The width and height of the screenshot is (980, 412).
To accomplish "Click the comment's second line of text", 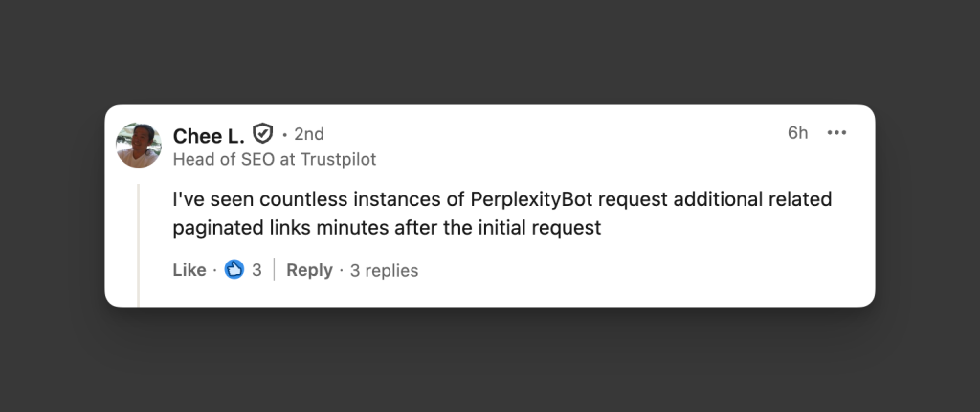I will click(387, 229).
